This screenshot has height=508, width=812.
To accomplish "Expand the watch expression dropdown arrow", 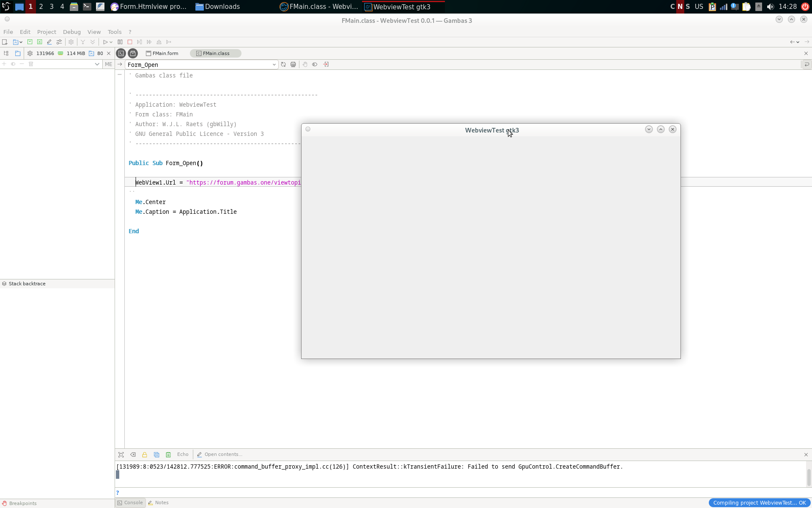I will tap(97, 64).
